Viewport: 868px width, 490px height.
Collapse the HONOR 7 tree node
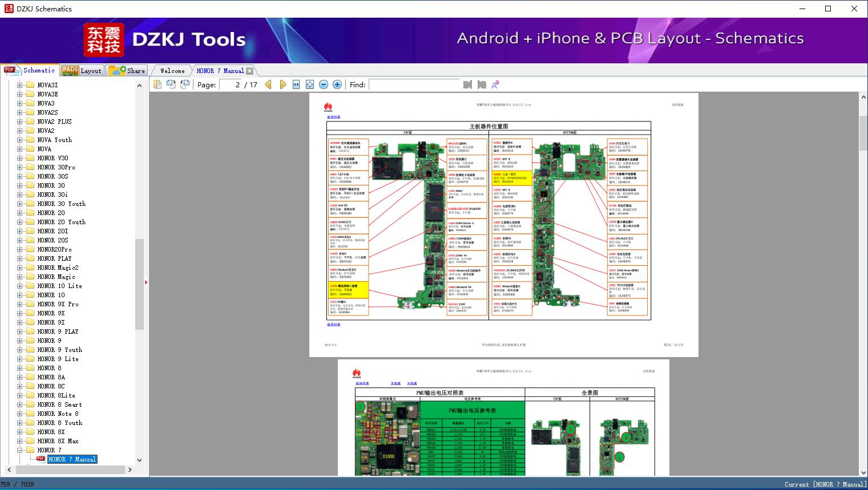(x=20, y=450)
